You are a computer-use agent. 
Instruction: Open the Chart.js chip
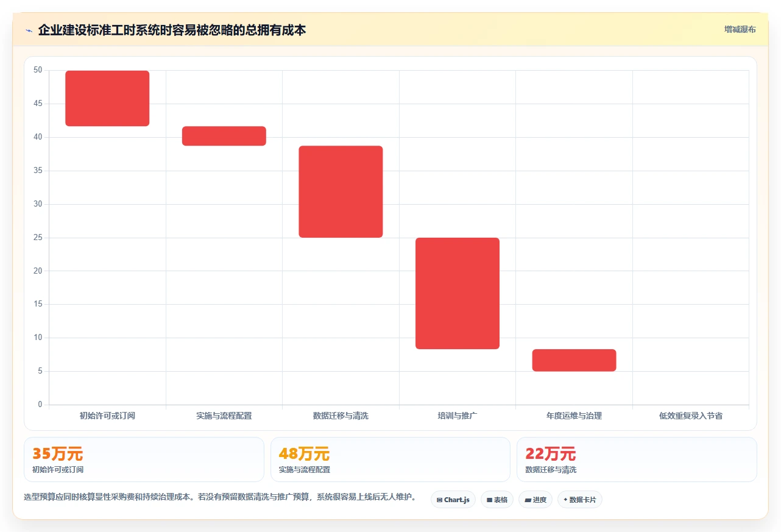[x=453, y=500]
